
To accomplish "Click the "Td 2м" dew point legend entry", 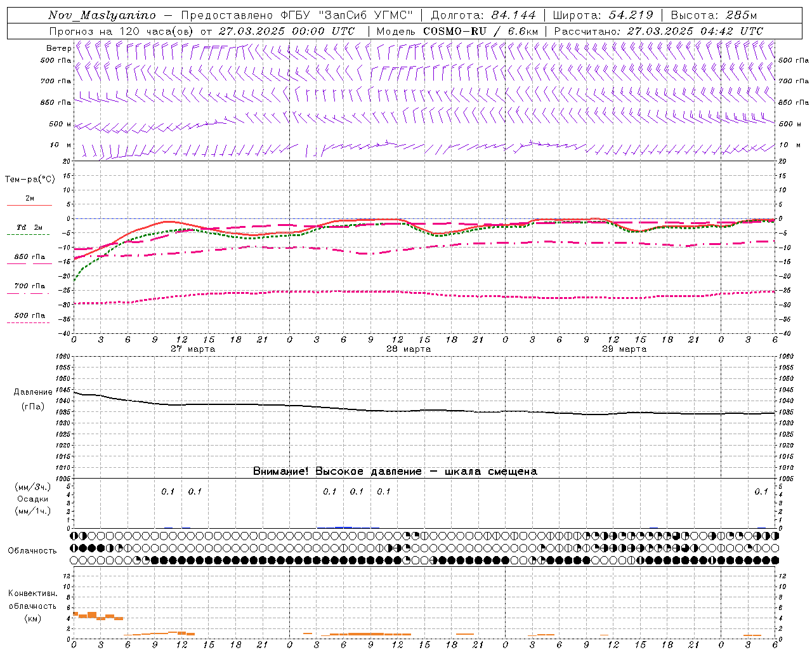I will (30, 227).
